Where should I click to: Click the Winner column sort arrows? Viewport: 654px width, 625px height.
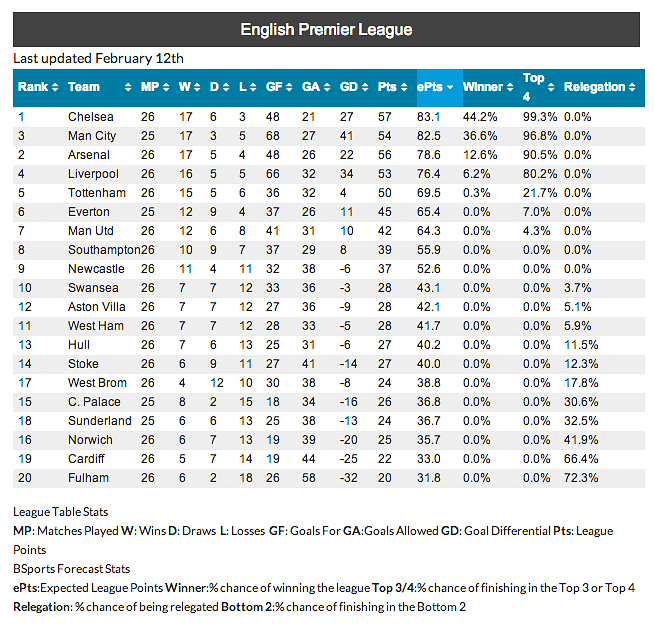coord(510,87)
